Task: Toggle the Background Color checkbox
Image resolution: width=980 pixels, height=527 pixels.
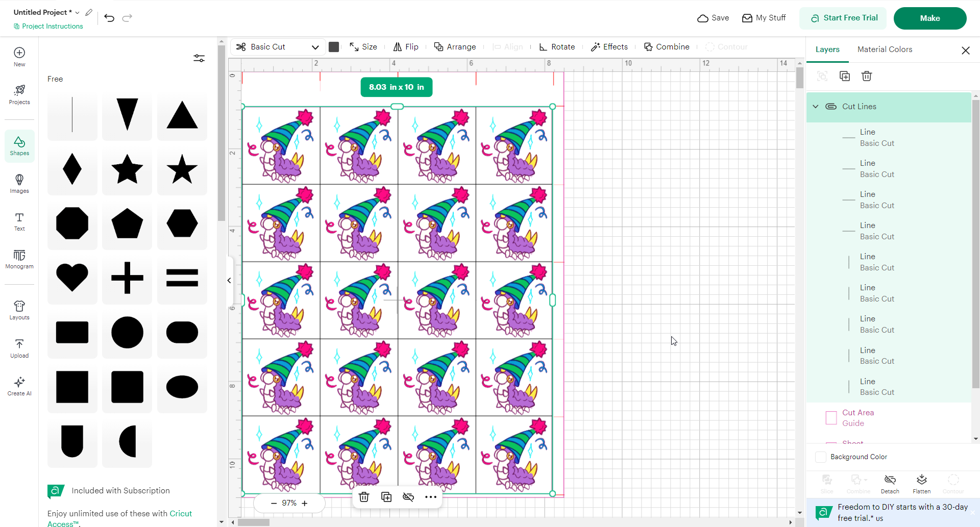Action: click(x=821, y=457)
